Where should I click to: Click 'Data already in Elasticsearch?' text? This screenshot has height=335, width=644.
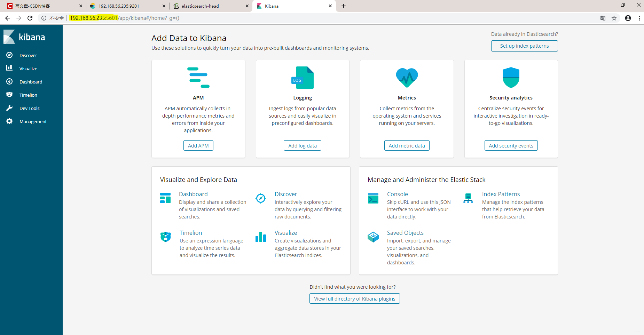[524, 34]
